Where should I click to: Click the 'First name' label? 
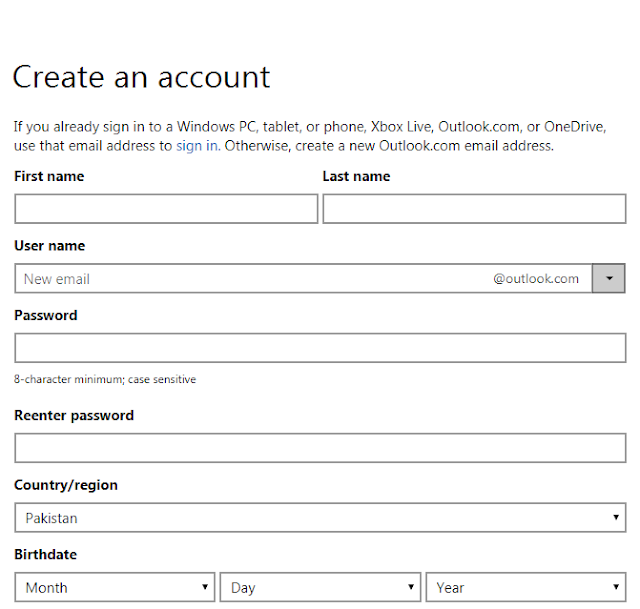click(x=49, y=176)
